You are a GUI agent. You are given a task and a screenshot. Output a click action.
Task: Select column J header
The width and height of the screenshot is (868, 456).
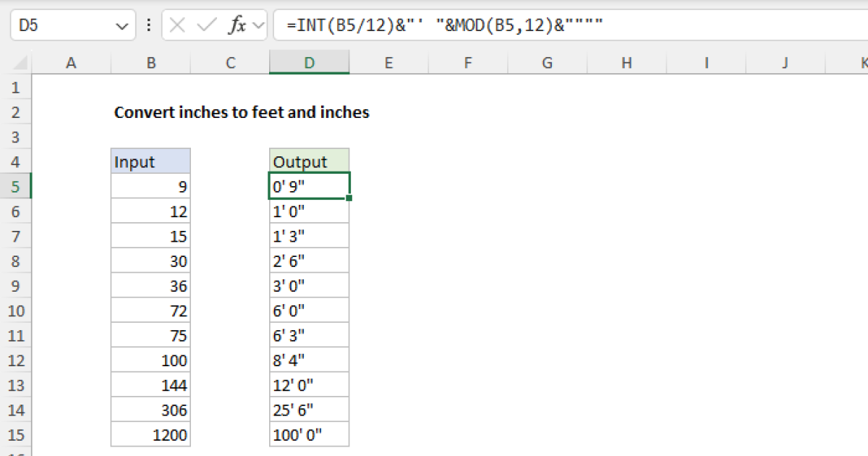click(x=786, y=63)
